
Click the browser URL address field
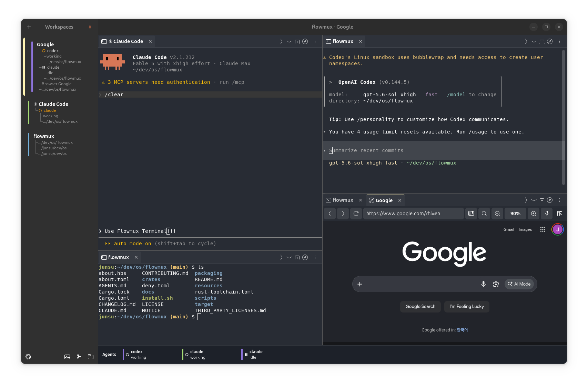coord(413,214)
